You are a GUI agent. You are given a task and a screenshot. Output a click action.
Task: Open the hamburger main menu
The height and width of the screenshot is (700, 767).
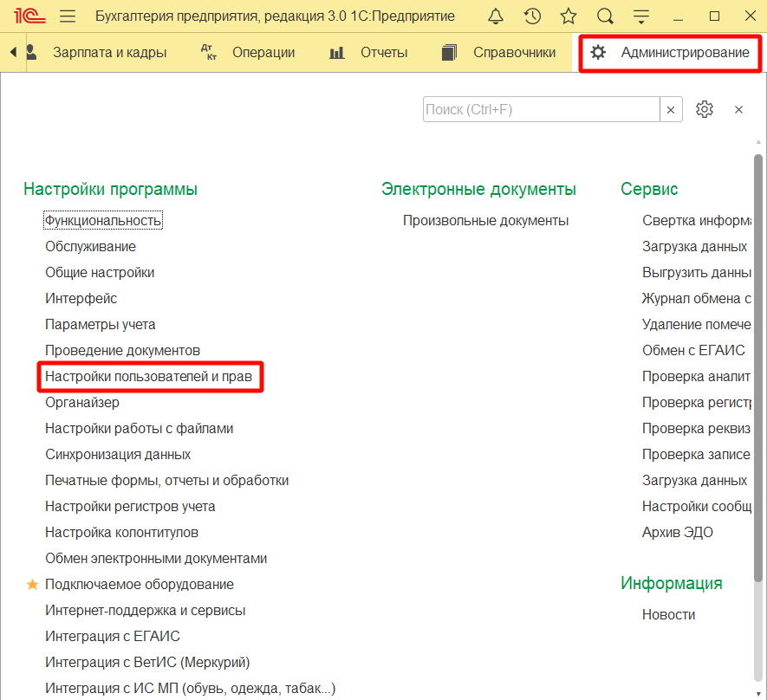coord(68,16)
